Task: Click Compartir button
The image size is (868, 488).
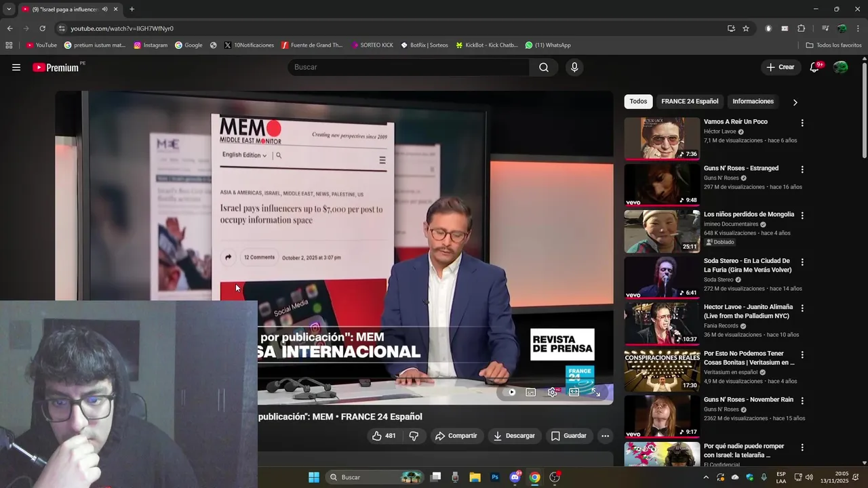Action: [456, 436]
